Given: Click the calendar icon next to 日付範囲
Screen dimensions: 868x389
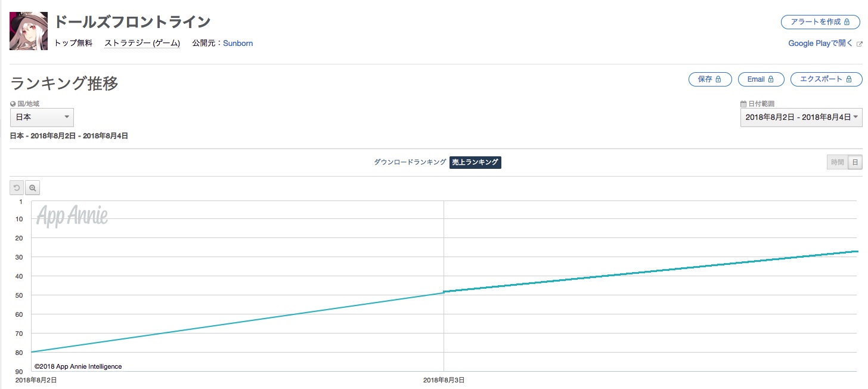Looking at the screenshot, I should tap(743, 103).
